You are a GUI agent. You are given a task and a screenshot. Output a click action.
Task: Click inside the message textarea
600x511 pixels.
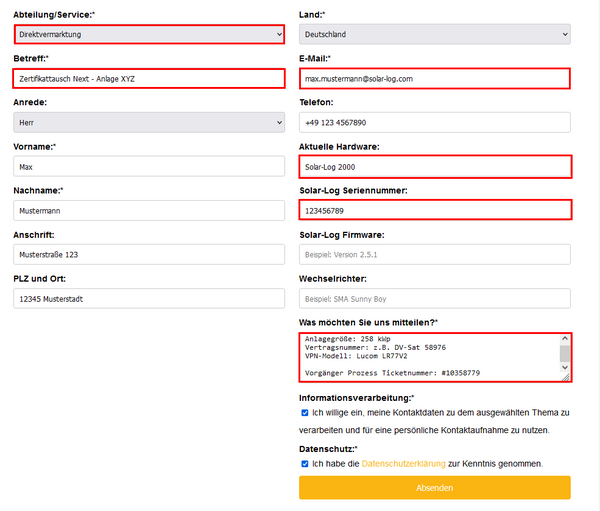pos(430,357)
